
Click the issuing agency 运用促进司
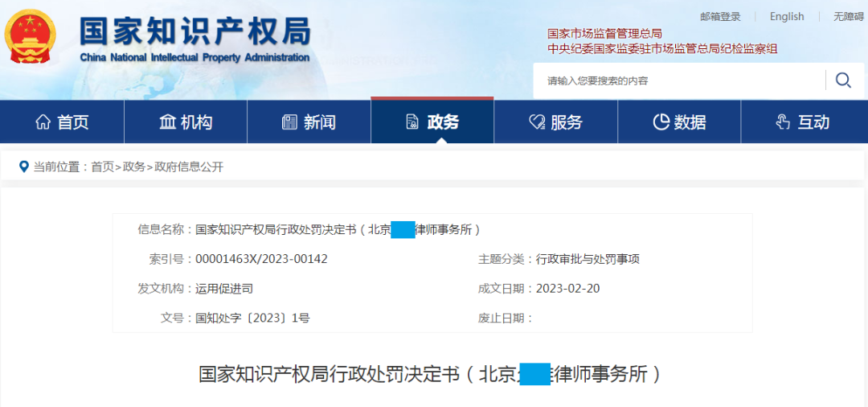coord(224,288)
